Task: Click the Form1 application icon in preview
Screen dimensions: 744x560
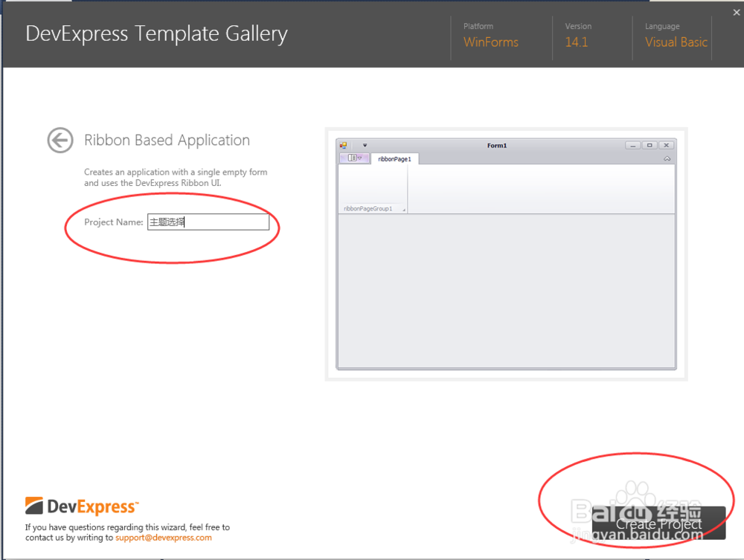Action: point(343,146)
